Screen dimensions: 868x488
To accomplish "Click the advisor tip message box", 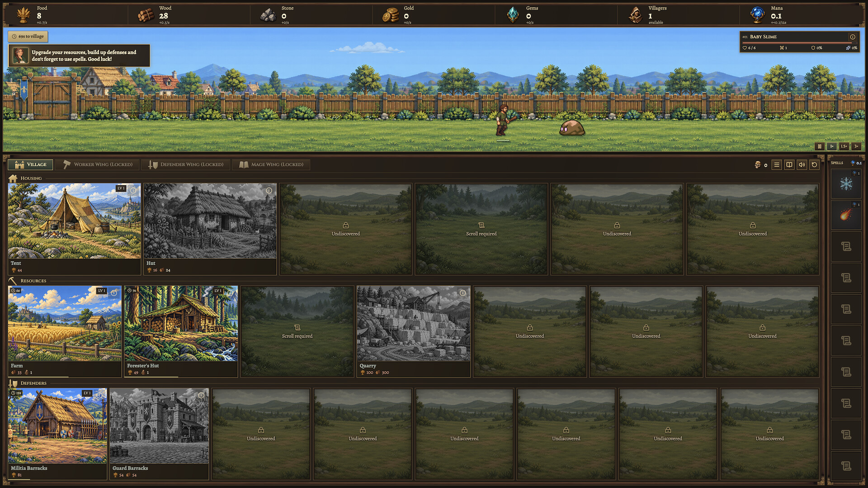I will tap(79, 56).
